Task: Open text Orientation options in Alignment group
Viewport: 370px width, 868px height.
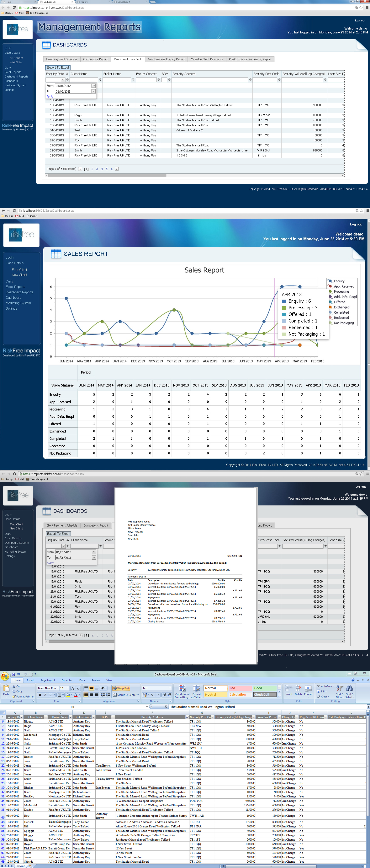Action: pyautogui.click(x=103, y=688)
